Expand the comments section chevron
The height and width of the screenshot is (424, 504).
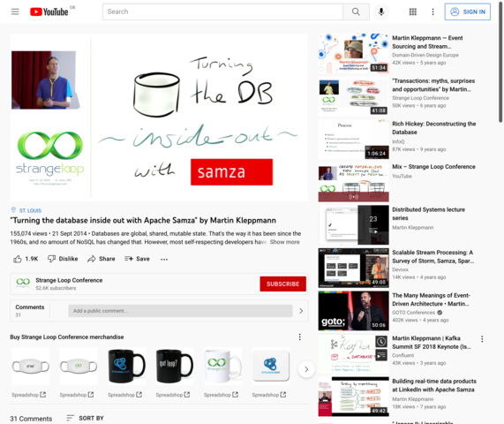301,311
